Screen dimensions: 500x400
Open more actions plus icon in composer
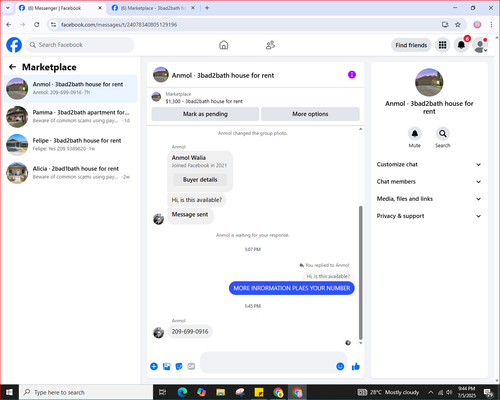[154, 366]
